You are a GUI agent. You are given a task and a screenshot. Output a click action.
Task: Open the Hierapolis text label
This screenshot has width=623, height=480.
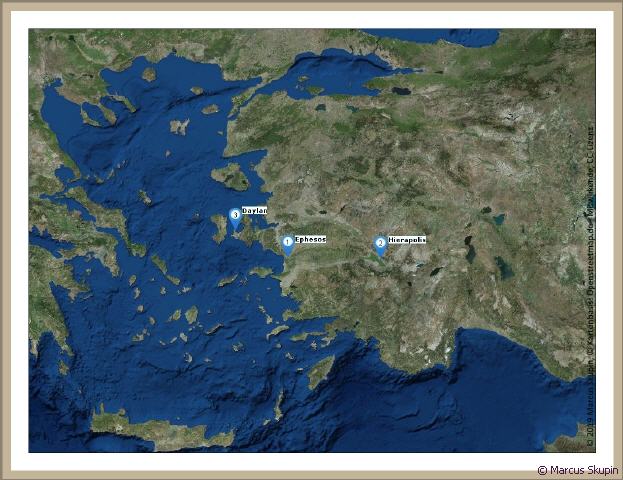coord(407,241)
